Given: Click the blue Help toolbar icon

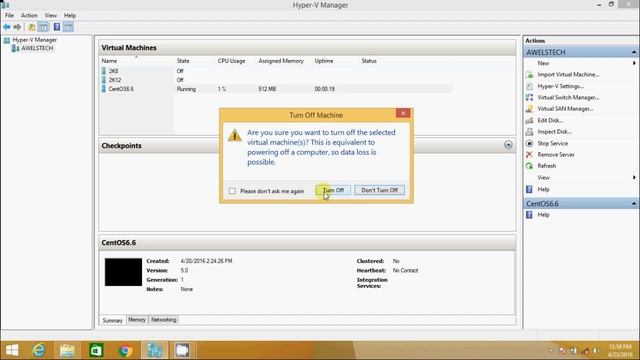Looking at the screenshot, I should click(57, 27).
